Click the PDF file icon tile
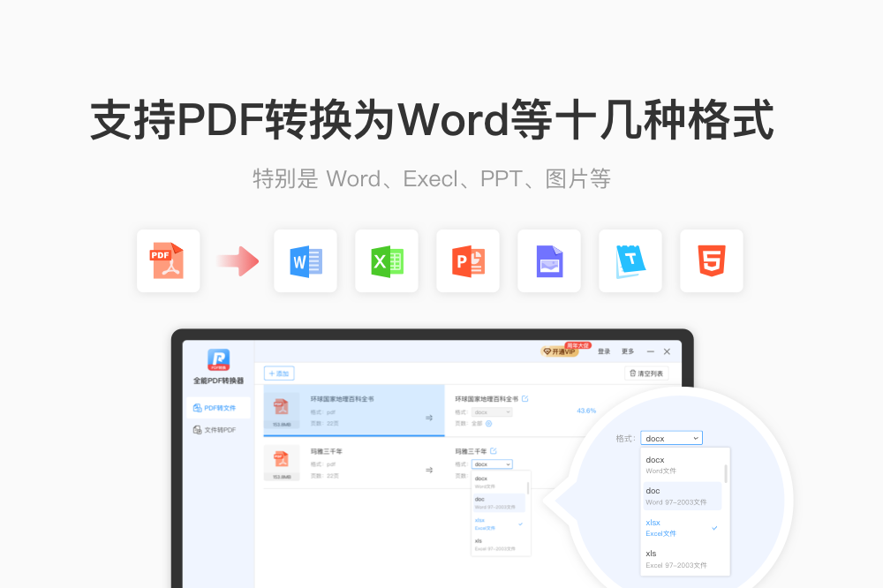Viewport: 883px width, 588px height. tap(169, 260)
